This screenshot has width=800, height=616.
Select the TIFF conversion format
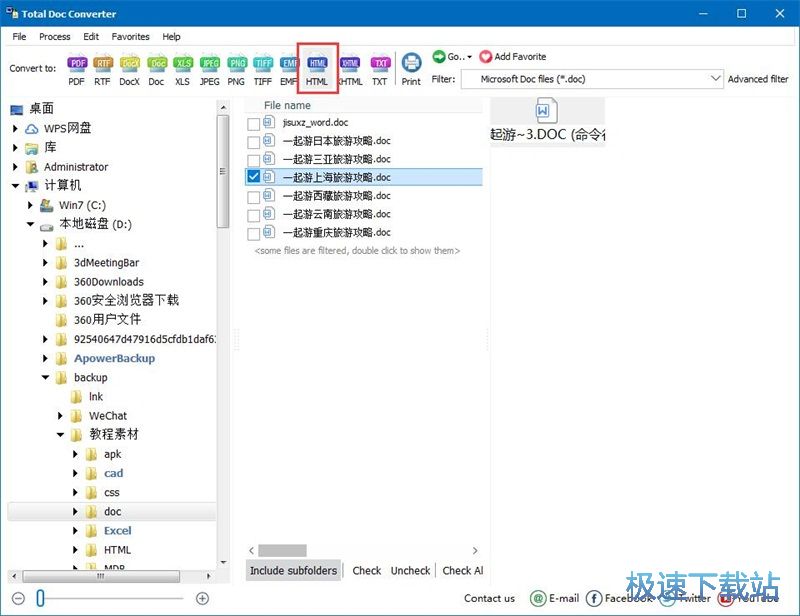(x=263, y=65)
